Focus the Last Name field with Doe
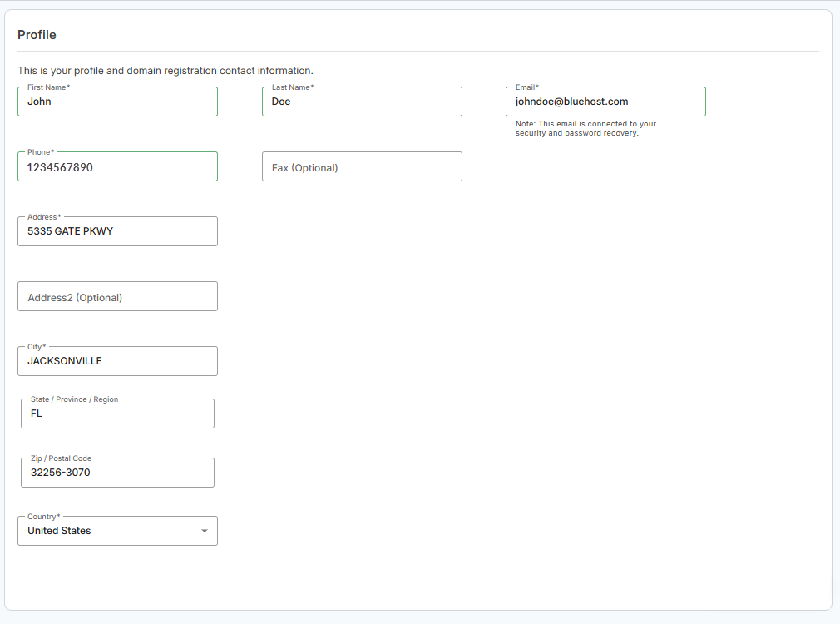Image resolution: width=840 pixels, height=624 pixels. click(362, 102)
